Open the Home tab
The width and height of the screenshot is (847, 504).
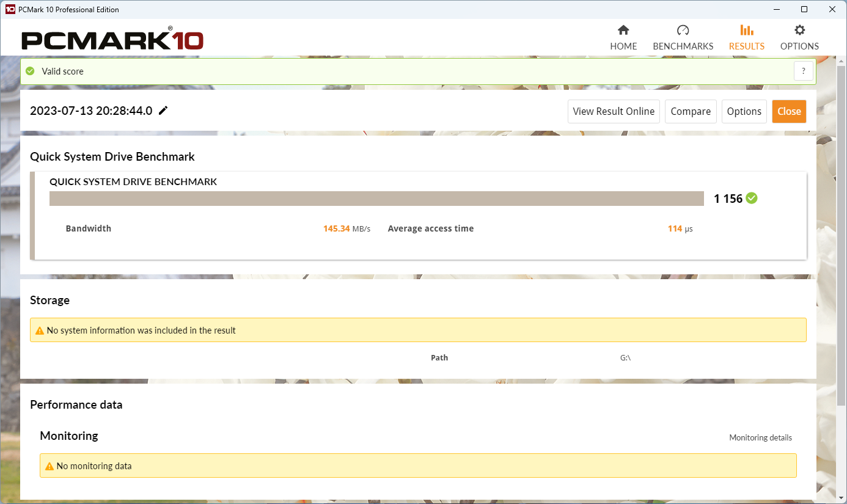click(x=623, y=38)
